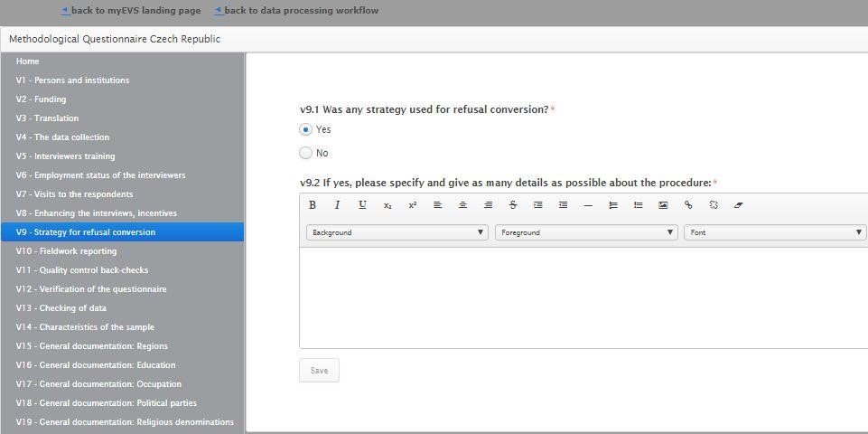Open V11 - Quality control back-checks
The width and height of the screenshot is (868, 434).
122,270
